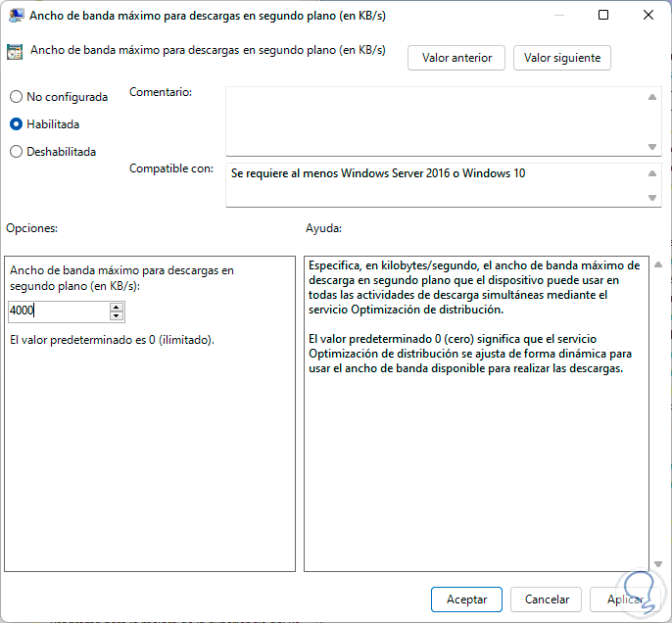Viewport: 672px width, 623px height.
Task: Click the help paragraph starting 'El valor predeterminado 0 (cero)'
Action: [x=470, y=354]
